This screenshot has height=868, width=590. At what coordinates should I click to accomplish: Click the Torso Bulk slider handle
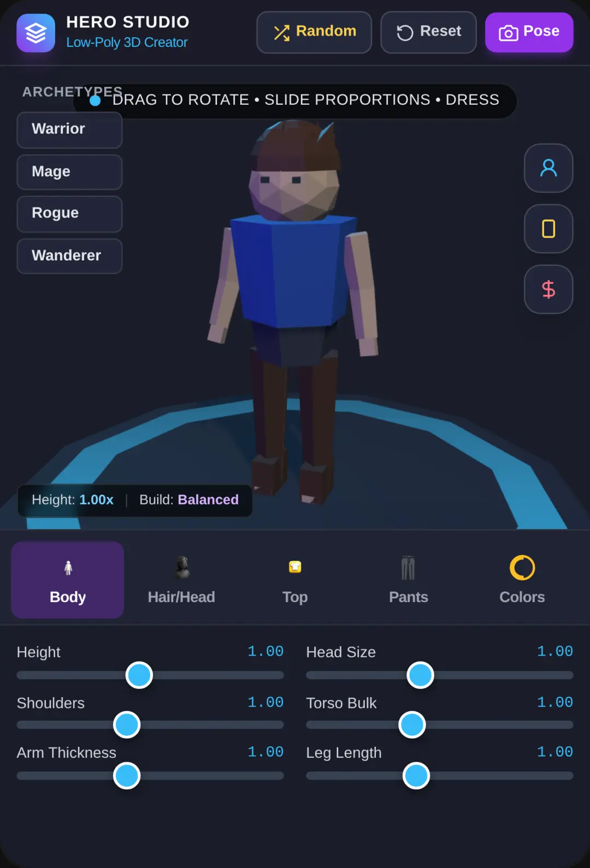[x=412, y=725]
